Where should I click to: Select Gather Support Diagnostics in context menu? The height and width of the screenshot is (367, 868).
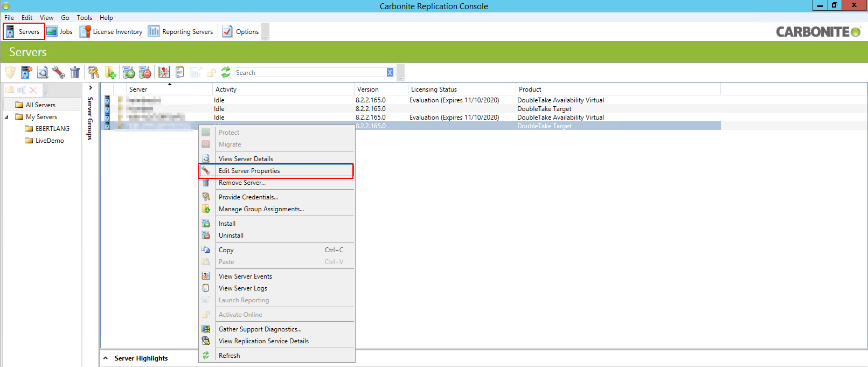[x=260, y=329]
